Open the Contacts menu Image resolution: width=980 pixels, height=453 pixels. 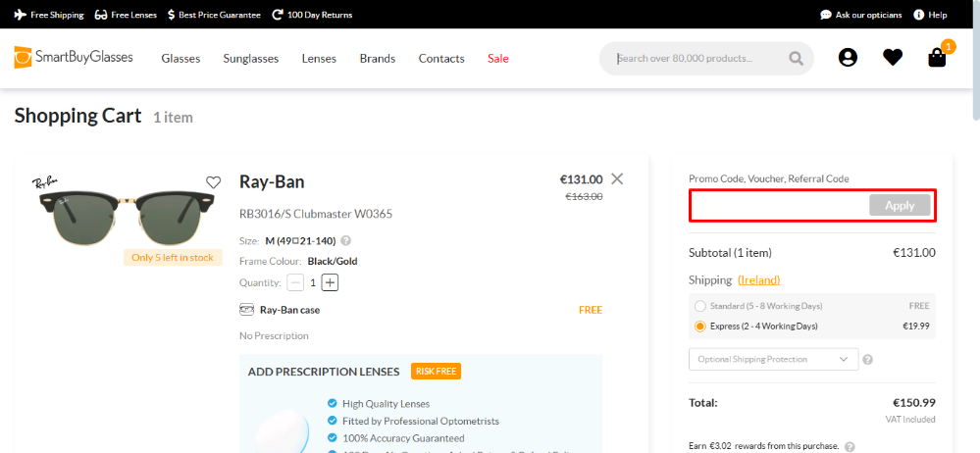(441, 59)
